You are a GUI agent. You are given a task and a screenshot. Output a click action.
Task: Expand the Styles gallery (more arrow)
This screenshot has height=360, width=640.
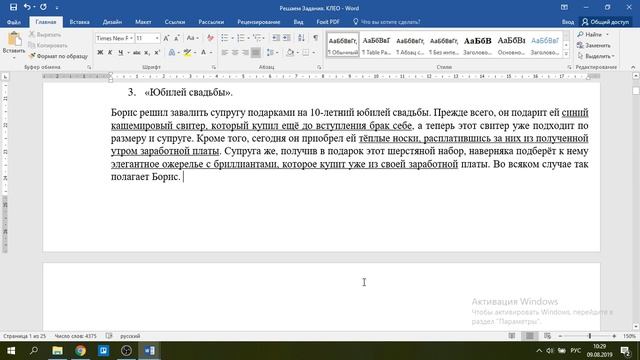coord(566,53)
